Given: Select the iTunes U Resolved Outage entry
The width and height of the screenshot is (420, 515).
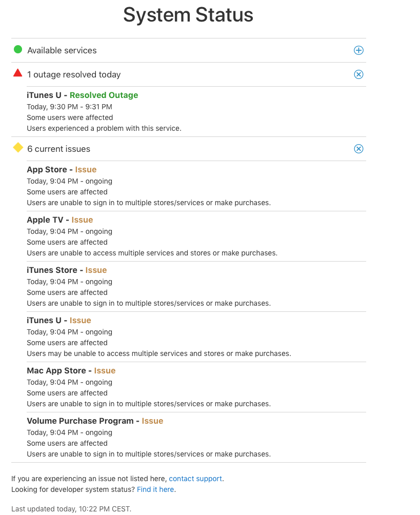Looking at the screenshot, I should pos(82,95).
